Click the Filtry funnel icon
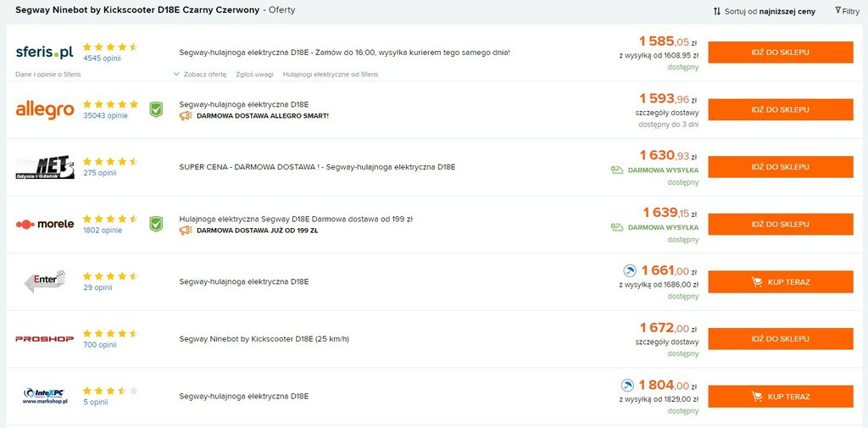 (x=837, y=10)
